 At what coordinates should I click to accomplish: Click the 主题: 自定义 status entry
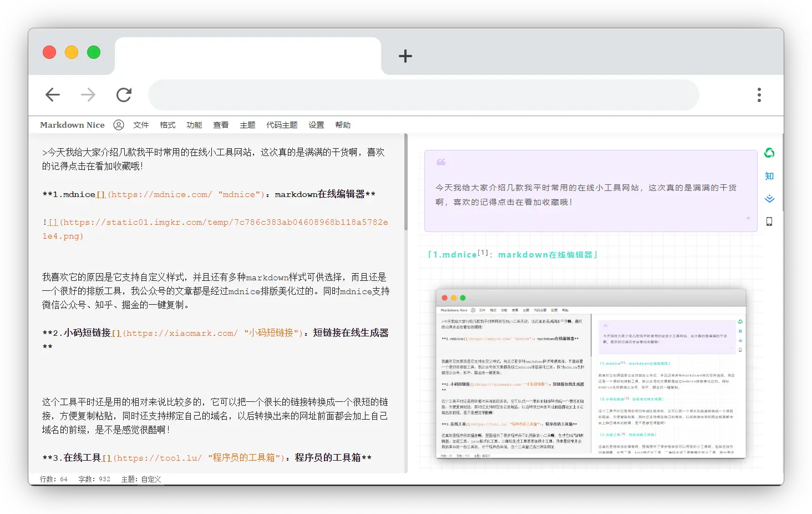pyautogui.click(x=141, y=479)
